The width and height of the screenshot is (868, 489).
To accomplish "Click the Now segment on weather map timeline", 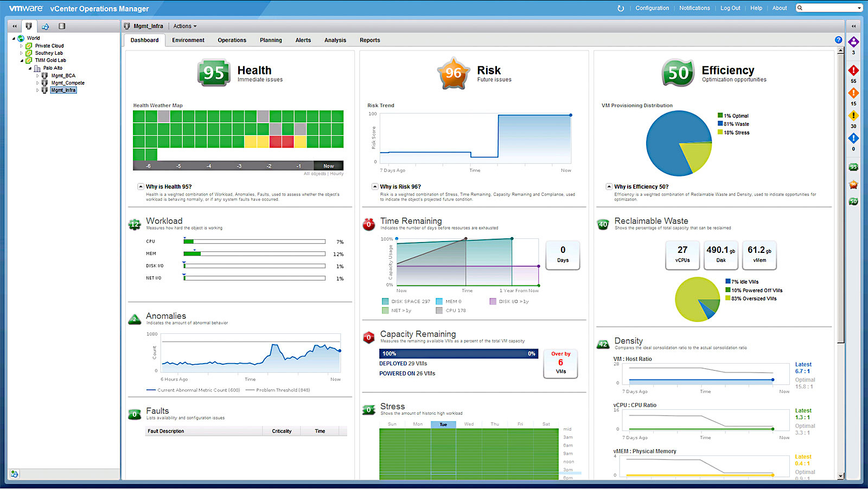I will point(329,166).
